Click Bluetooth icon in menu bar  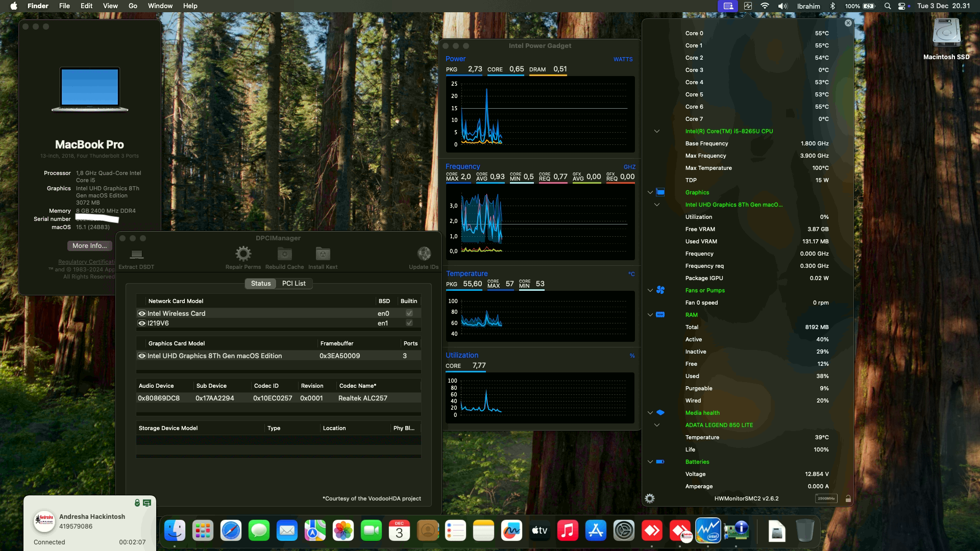point(832,6)
